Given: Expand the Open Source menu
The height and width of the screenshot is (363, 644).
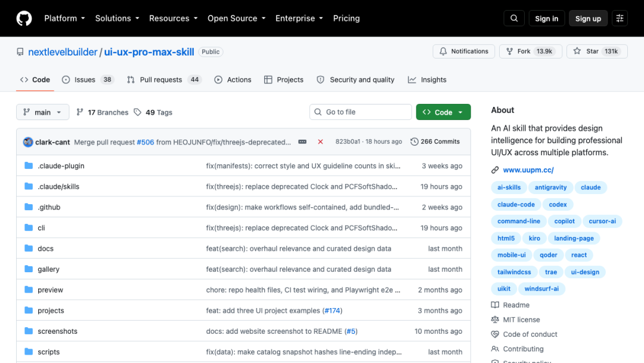Looking at the screenshot, I should [237, 19].
